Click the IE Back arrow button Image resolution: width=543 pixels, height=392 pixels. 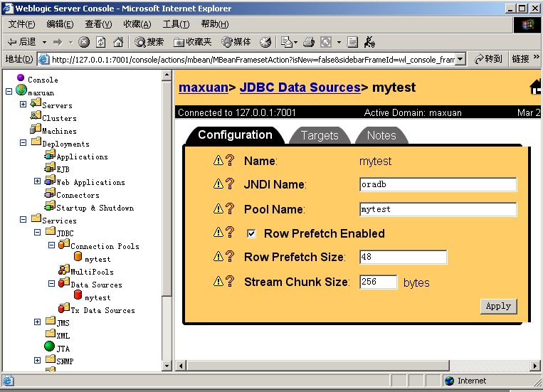[21, 42]
